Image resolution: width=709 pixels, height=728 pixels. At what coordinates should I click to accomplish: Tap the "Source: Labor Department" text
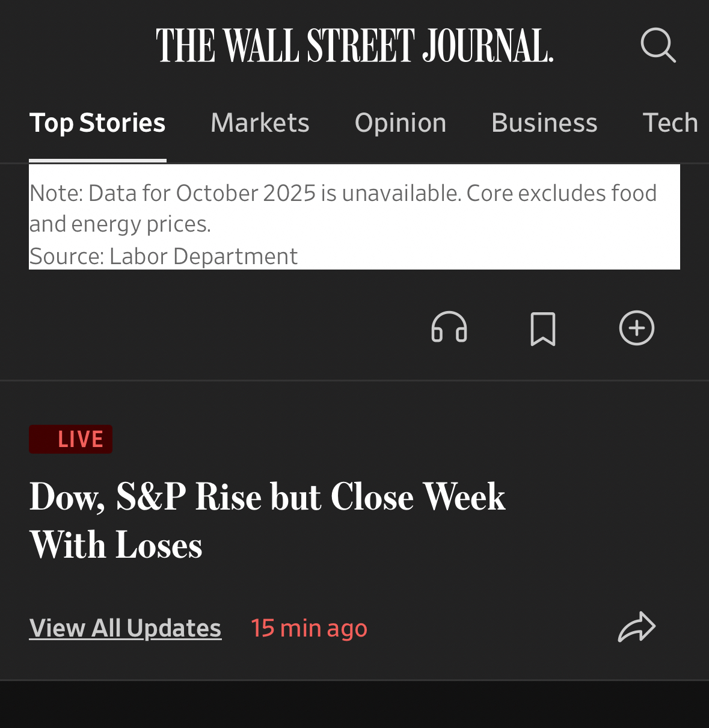pyautogui.click(x=164, y=256)
